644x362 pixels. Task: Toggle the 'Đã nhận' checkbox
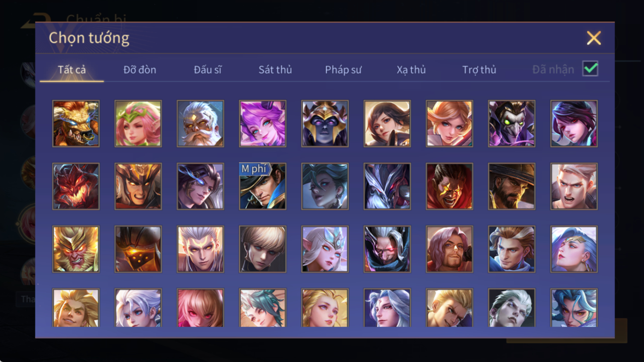[590, 69]
